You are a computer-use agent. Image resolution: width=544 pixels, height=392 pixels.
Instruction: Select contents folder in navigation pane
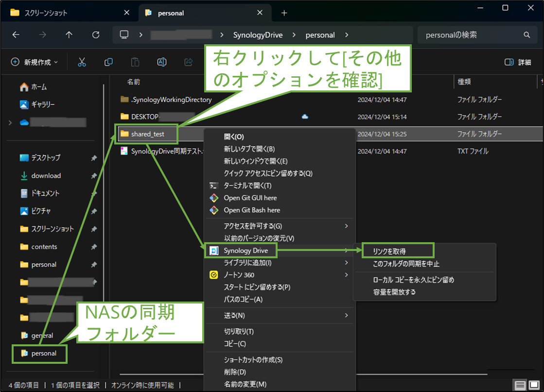(38, 247)
